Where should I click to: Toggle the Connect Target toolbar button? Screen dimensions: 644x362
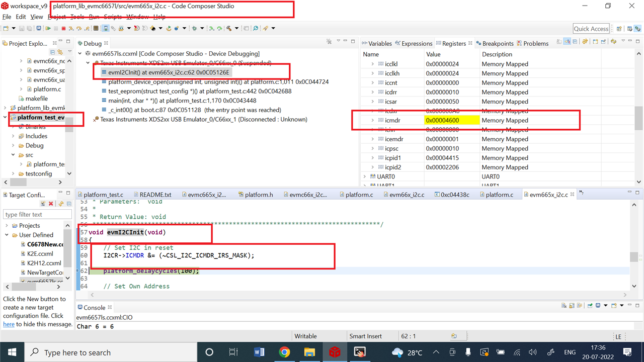click(106, 28)
